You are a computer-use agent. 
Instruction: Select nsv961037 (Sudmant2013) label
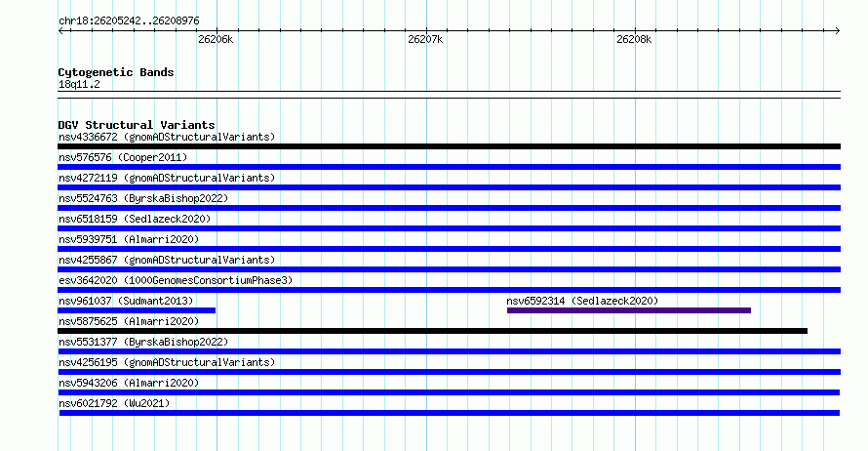126,301
